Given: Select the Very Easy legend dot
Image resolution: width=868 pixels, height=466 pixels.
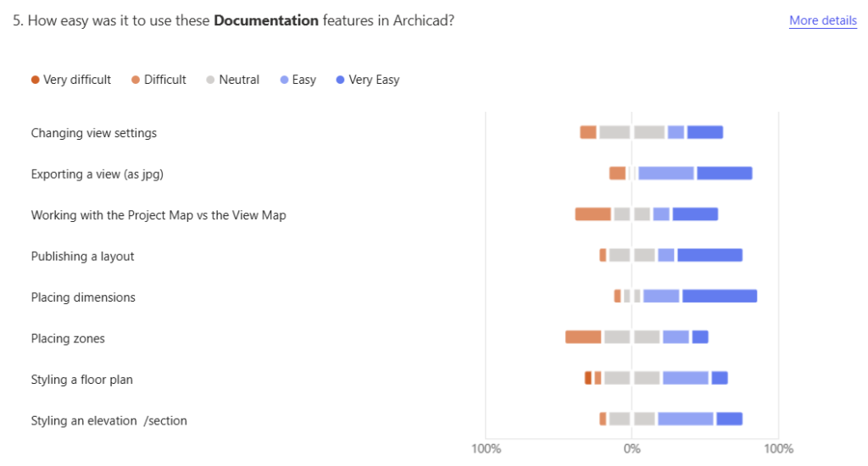Looking at the screenshot, I should (340, 80).
